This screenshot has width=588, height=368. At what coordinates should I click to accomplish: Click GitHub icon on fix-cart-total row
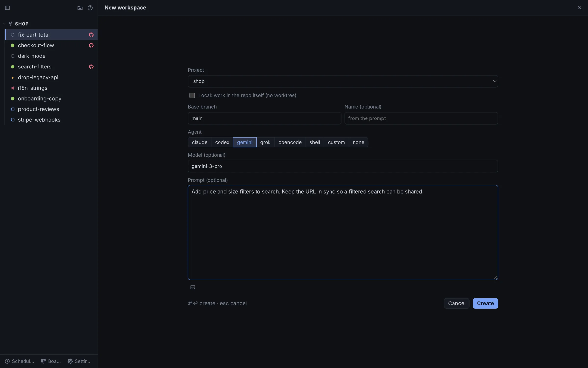pyautogui.click(x=91, y=35)
